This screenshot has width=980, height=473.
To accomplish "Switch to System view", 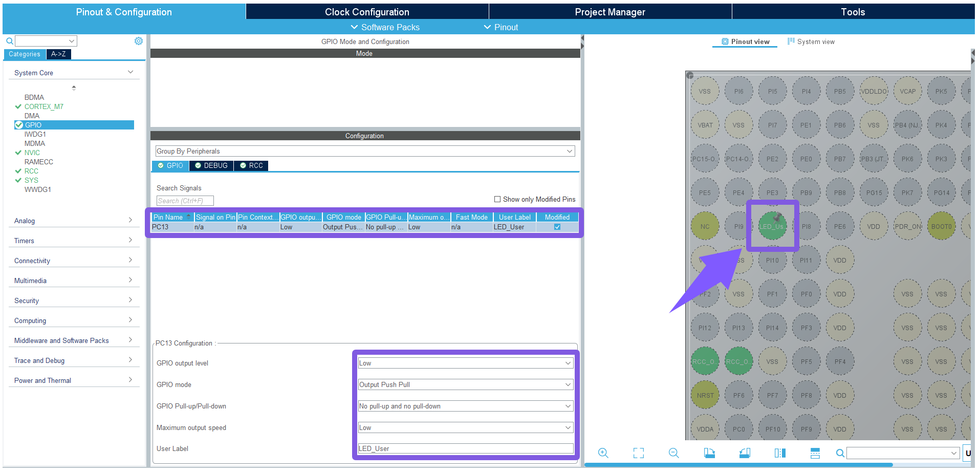I will [811, 41].
